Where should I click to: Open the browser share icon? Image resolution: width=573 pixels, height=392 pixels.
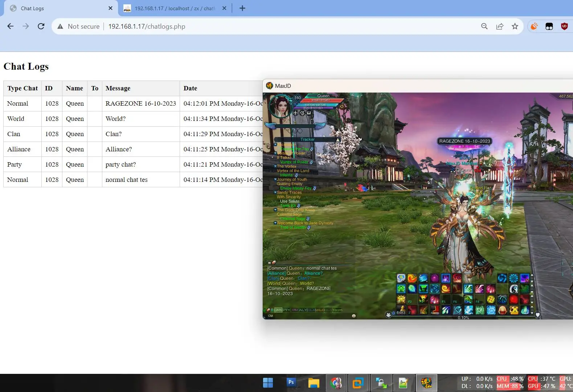500,26
